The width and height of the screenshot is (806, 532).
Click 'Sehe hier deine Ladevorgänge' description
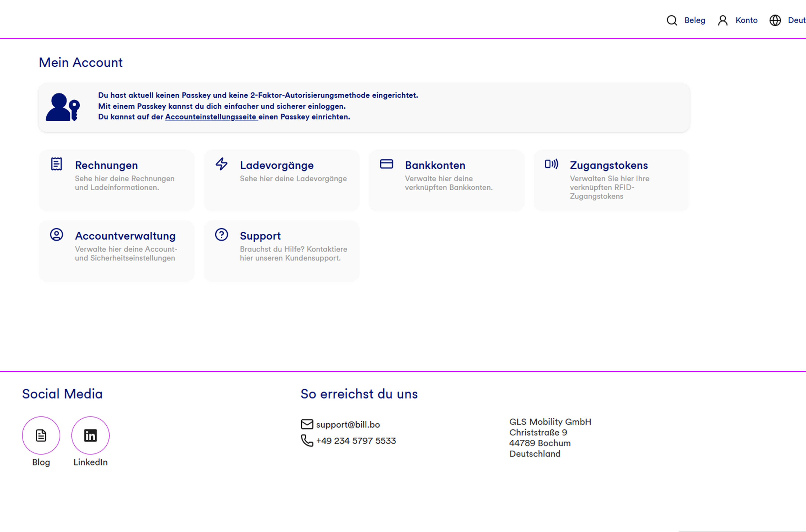(293, 179)
